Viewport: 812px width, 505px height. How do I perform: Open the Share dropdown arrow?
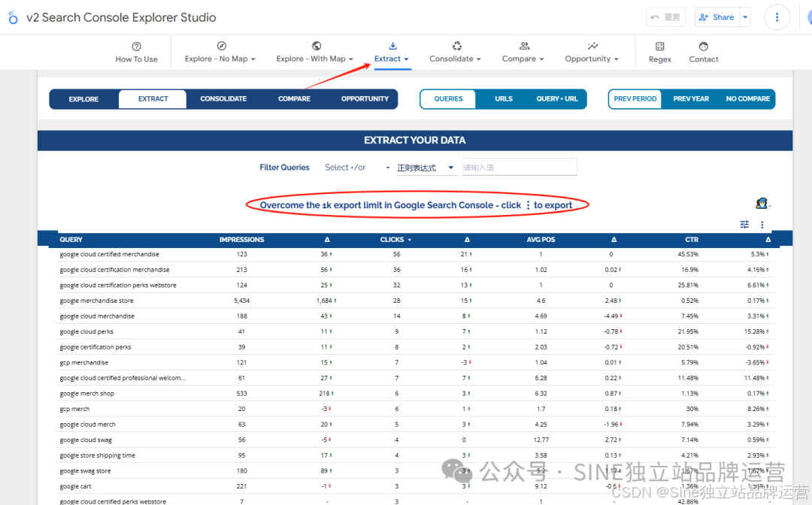(x=745, y=17)
